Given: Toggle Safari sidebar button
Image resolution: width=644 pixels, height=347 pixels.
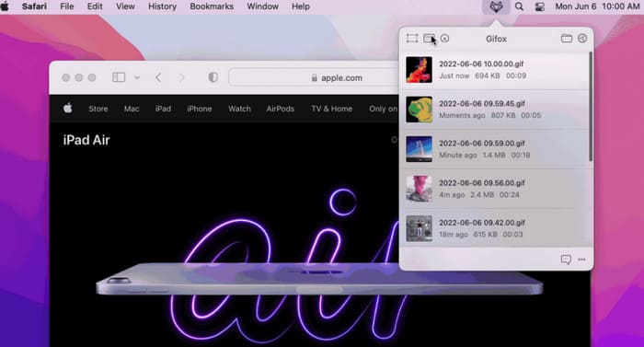Looking at the screenshot, I should [x=119, y=77].
